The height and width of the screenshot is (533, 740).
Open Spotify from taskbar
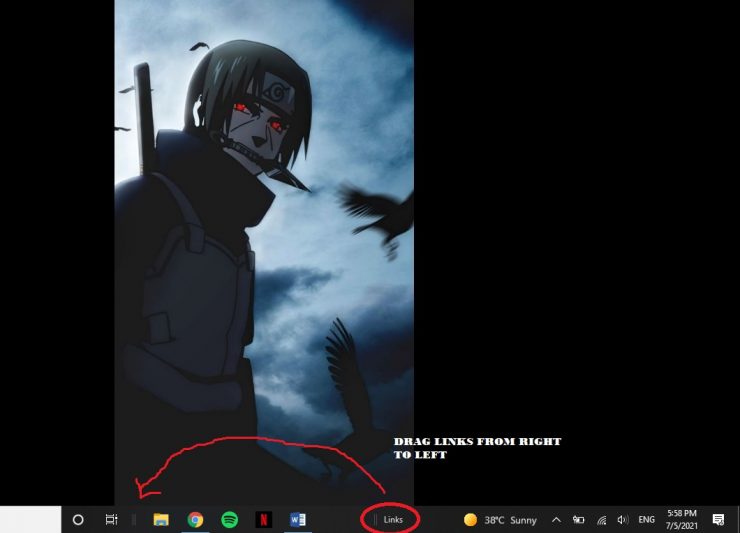(229, 520)
